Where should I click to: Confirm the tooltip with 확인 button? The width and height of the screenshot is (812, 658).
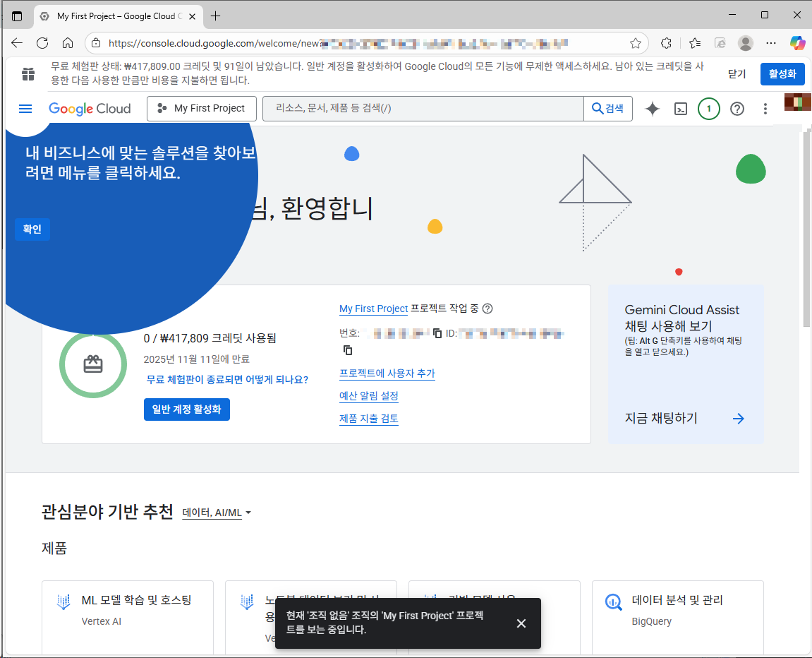32,229
